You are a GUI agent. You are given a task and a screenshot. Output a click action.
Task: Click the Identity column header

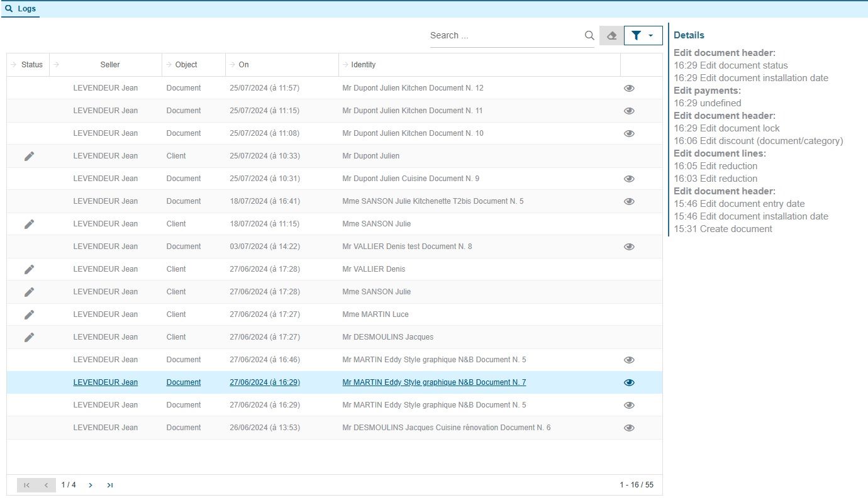coord(364,65)
